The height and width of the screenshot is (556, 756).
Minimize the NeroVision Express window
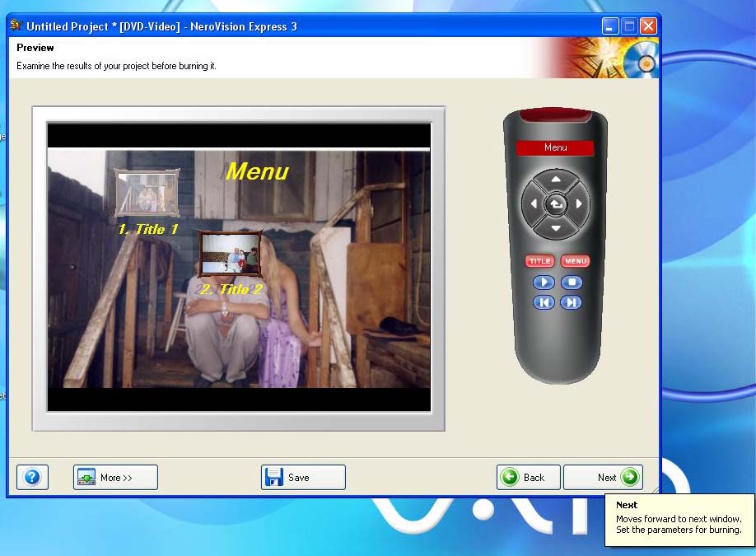[610, 26]
